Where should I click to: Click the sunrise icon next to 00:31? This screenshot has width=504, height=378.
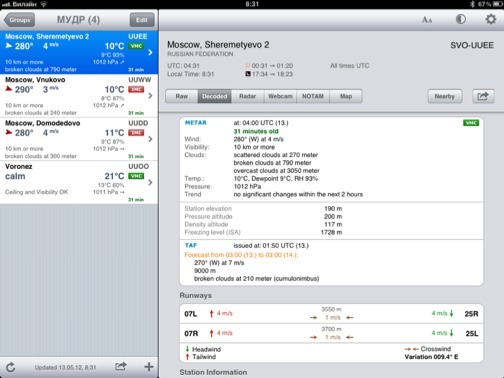coord(248,66)
